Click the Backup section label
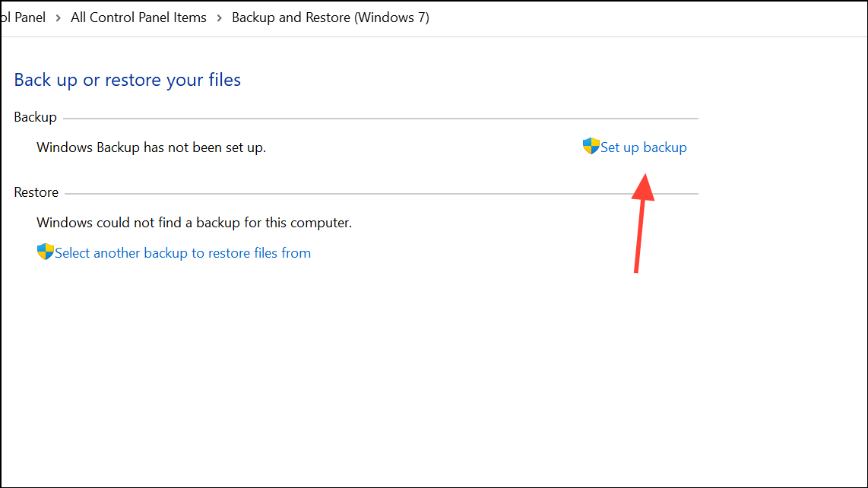Image resolution: width=868 pixels, height=488 pixels. click(35, 116)
